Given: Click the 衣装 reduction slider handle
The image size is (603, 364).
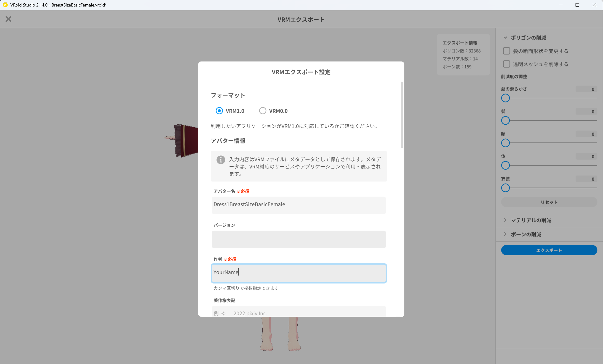Looking at the screenshot, I should [505, 188].
